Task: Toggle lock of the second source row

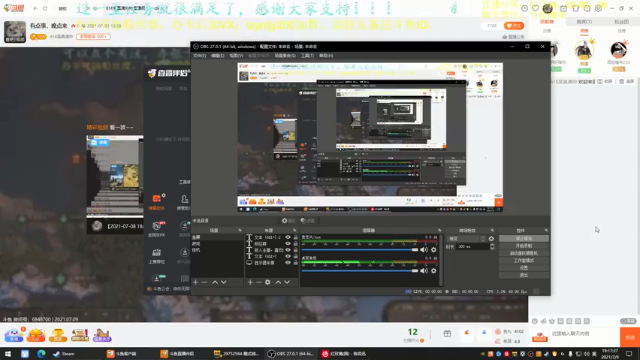Action: 296,244
